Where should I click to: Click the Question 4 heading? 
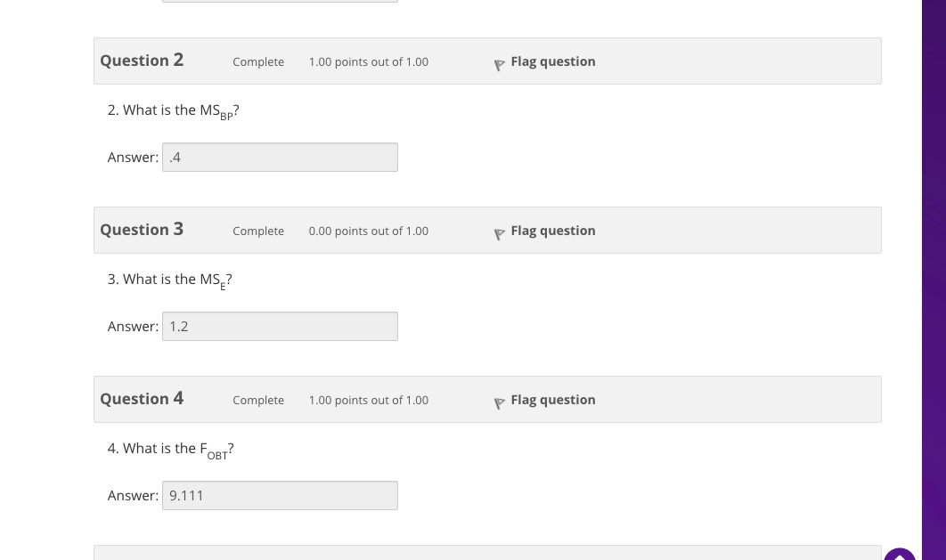pos(142,399)
